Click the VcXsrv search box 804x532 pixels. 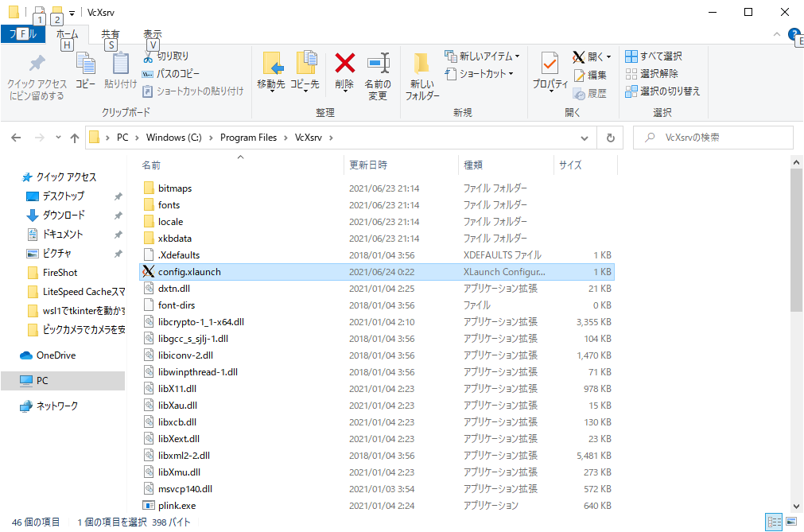click(x=713, y=138)
